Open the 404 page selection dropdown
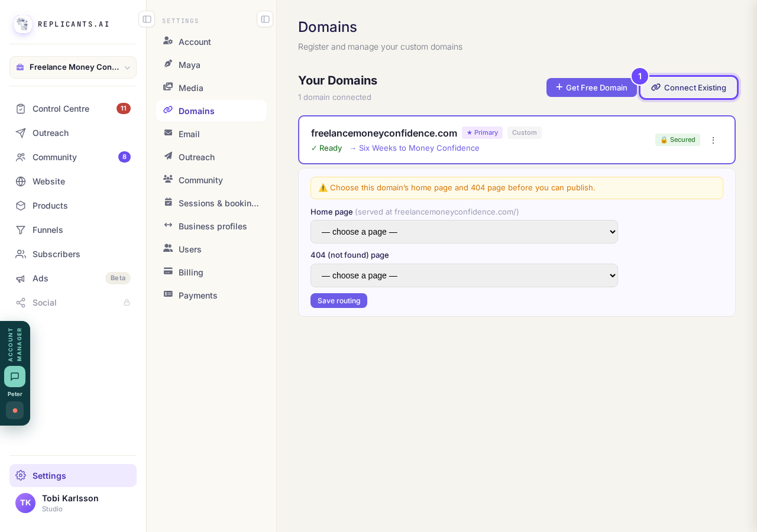Image resolution: width=757 pixels, height=532 pixels. (x=464, y=275)
